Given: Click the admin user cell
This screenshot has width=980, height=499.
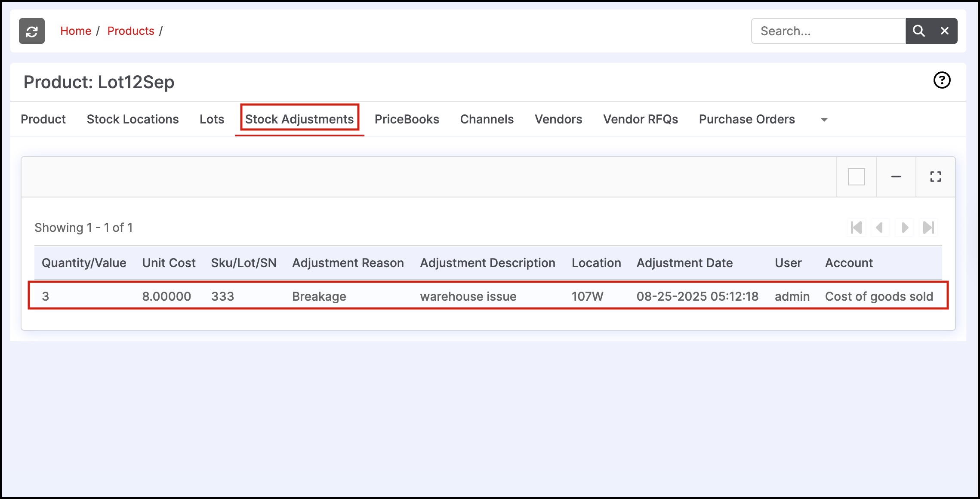Looking at the screenshot, I should pos(792,296).
